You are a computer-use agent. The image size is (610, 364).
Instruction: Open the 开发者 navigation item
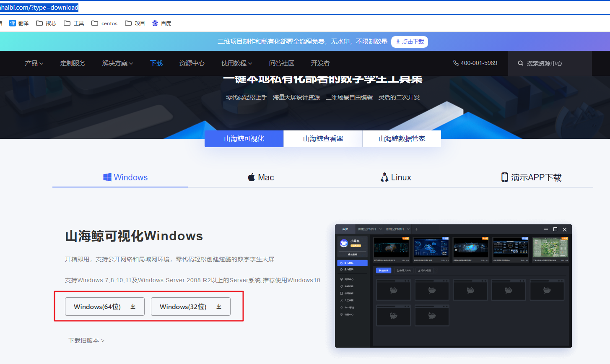pyautogui.click(x=320, y=63)
